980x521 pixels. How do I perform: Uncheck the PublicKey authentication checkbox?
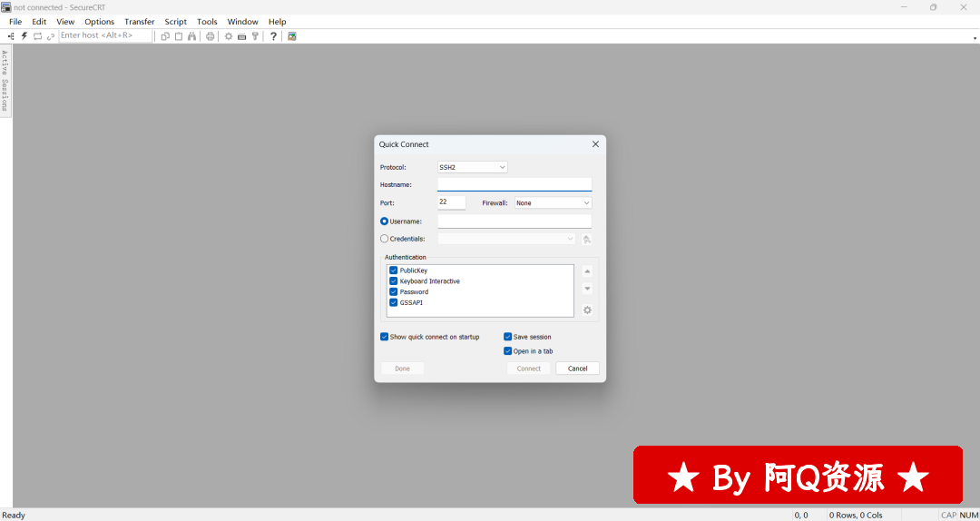[x=394, y=270]
